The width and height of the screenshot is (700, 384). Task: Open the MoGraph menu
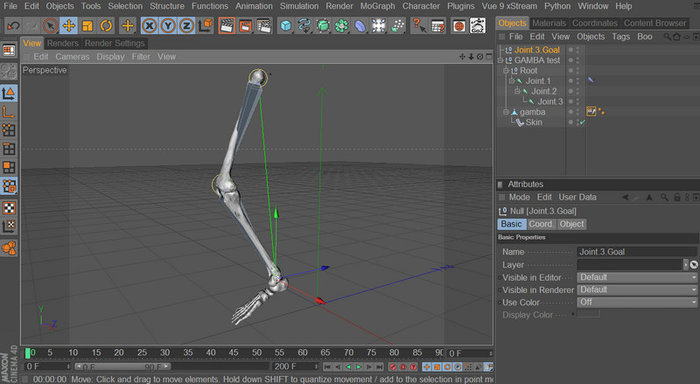(x=377, y=6)
